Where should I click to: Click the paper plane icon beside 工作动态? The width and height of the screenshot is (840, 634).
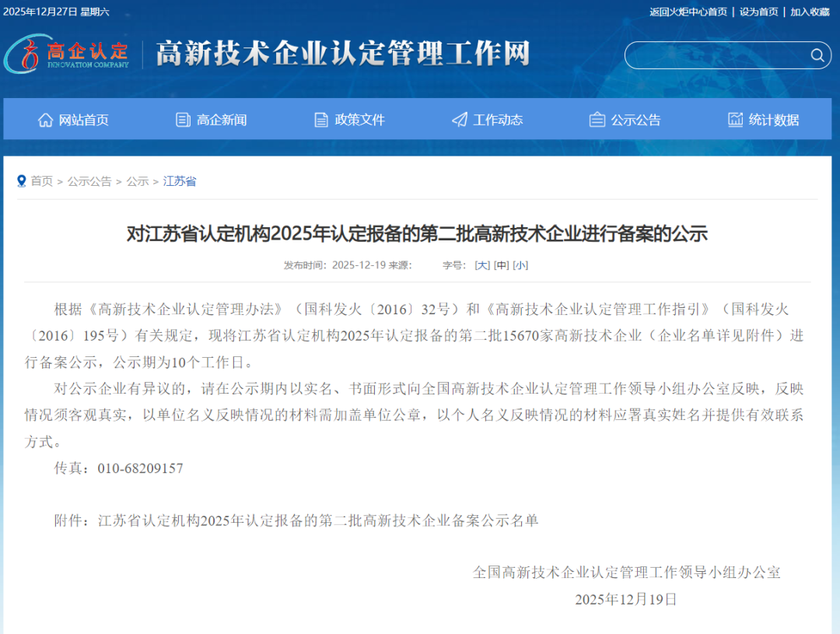(460, 120)
